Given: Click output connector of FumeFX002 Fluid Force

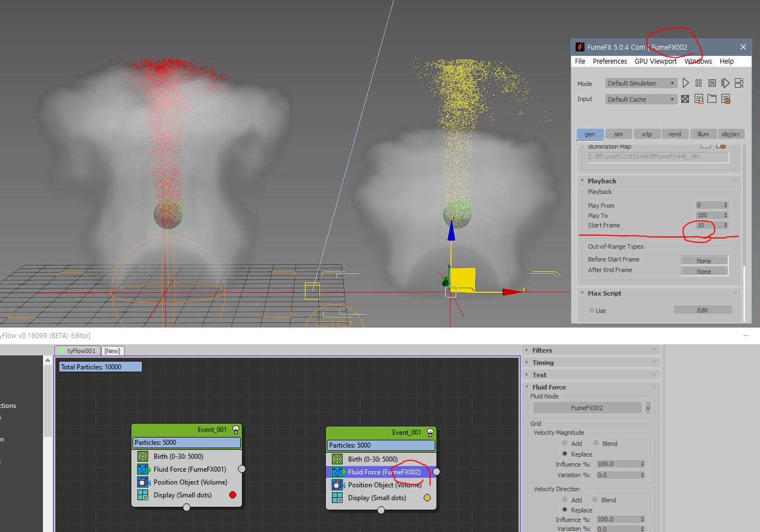Looking at the screenshot, I should pos(436,472).
